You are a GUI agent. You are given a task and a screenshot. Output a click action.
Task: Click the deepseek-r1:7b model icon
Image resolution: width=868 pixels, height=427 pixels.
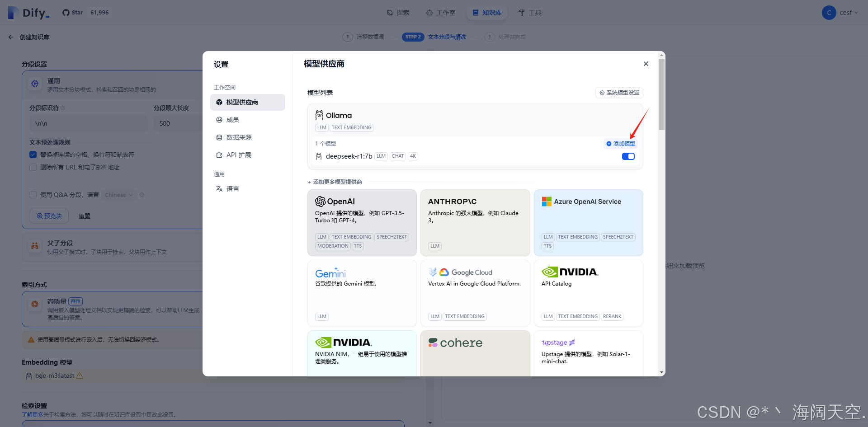click(x=319, y=156)
